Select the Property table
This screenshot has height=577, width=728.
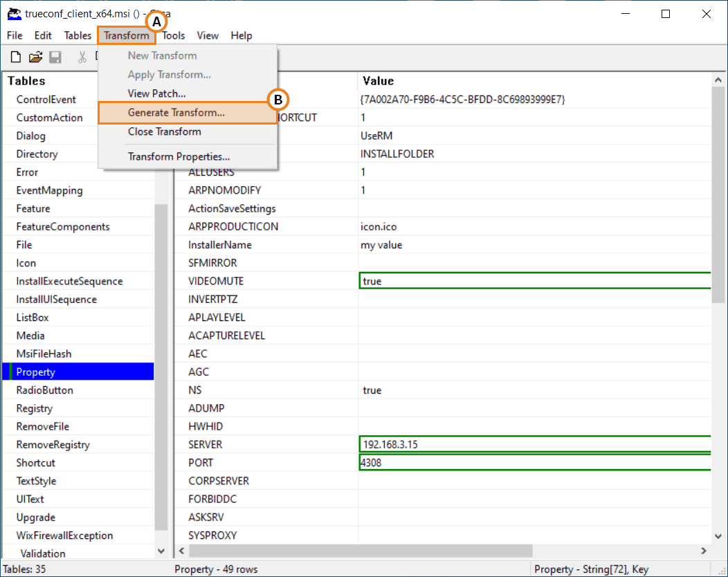[78, 372]
